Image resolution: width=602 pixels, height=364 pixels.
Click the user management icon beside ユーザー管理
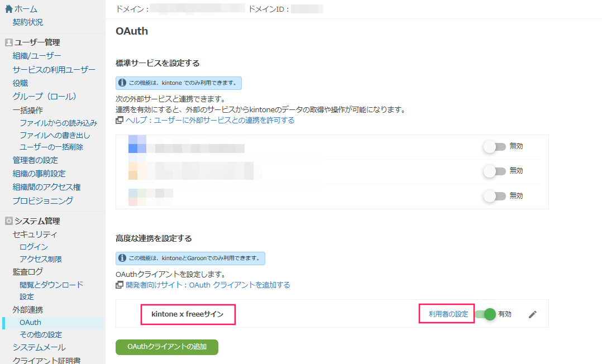[9, 42]
